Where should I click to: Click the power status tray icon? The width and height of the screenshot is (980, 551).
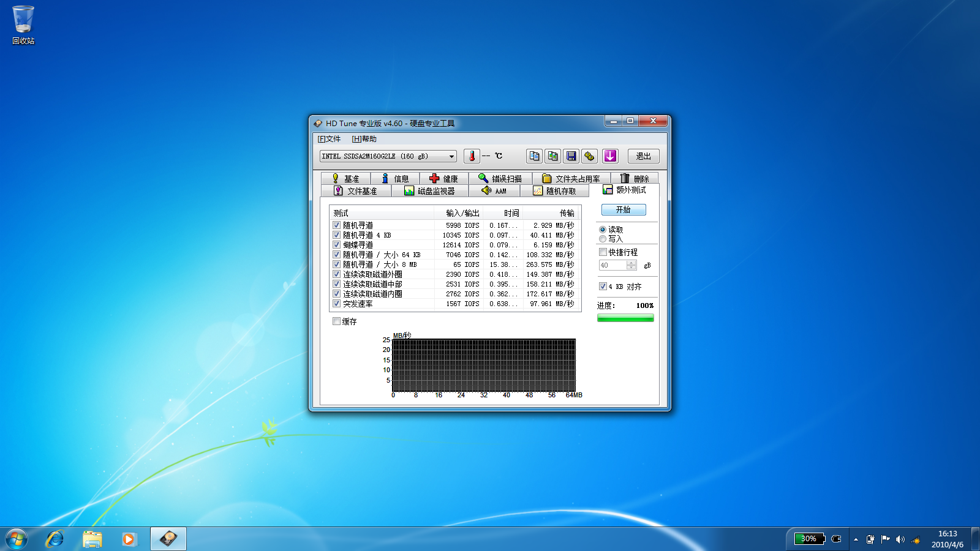click(870, 539)
